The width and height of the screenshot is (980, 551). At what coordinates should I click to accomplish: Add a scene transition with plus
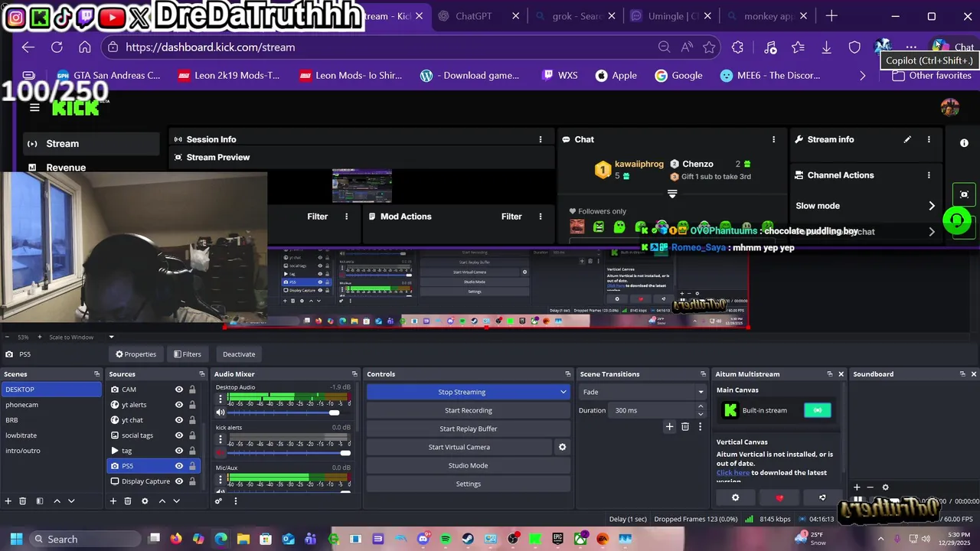669,427
